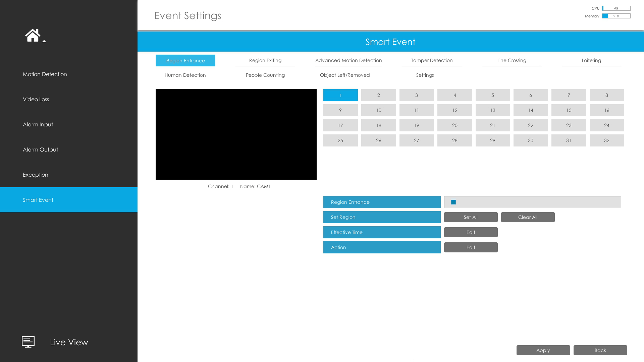The image size is (644, 362).
Task: Open the Object Left/Removed tab
Action: tap(345, 75)
